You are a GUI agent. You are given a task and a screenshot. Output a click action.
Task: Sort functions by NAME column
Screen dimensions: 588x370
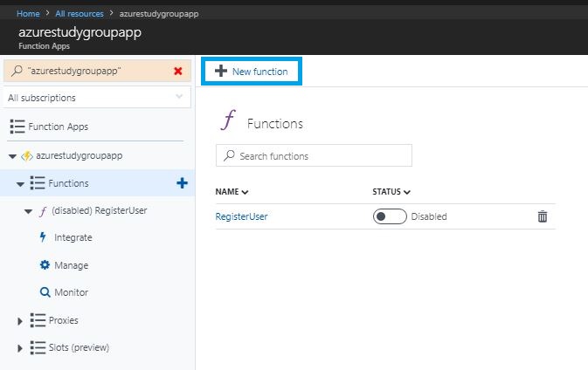[232, 192]
